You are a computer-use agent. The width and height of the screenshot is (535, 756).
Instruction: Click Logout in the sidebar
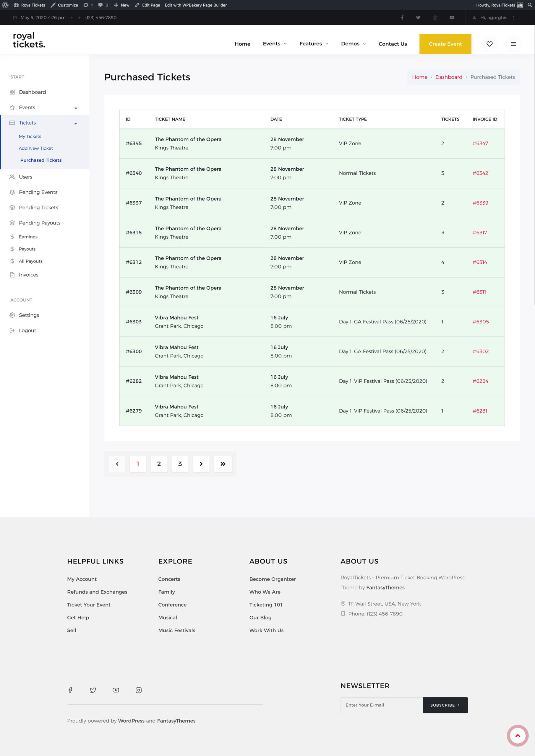27,330
